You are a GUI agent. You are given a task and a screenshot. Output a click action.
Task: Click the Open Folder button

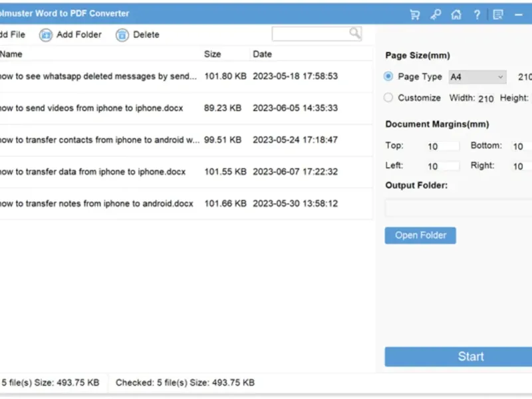(x=420, y=235)
